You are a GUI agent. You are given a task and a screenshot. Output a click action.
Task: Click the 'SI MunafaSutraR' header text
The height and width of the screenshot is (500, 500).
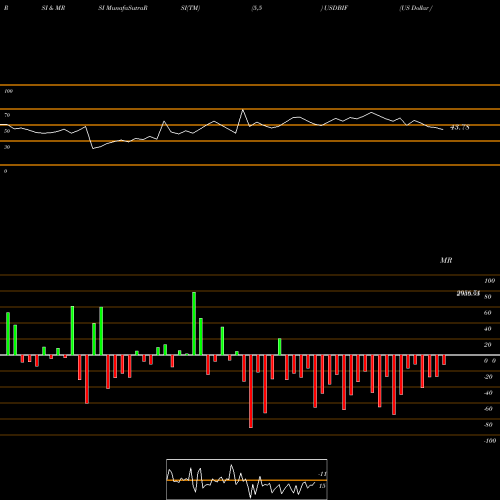123,8
